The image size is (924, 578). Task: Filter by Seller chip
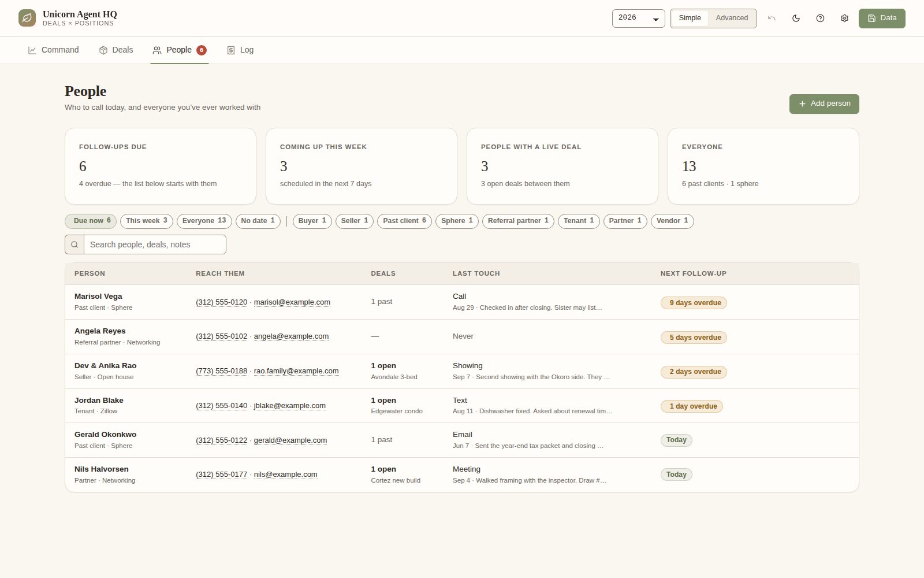355,221
